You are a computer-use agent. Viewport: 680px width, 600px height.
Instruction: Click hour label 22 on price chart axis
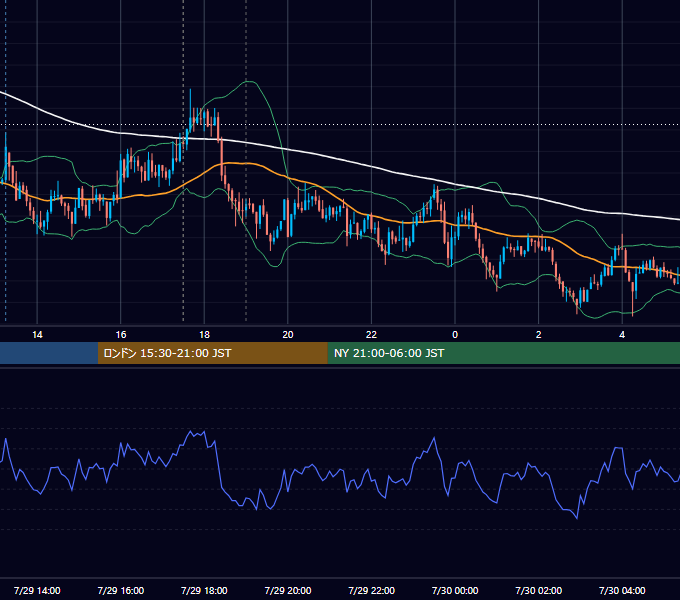click(371, 335)
